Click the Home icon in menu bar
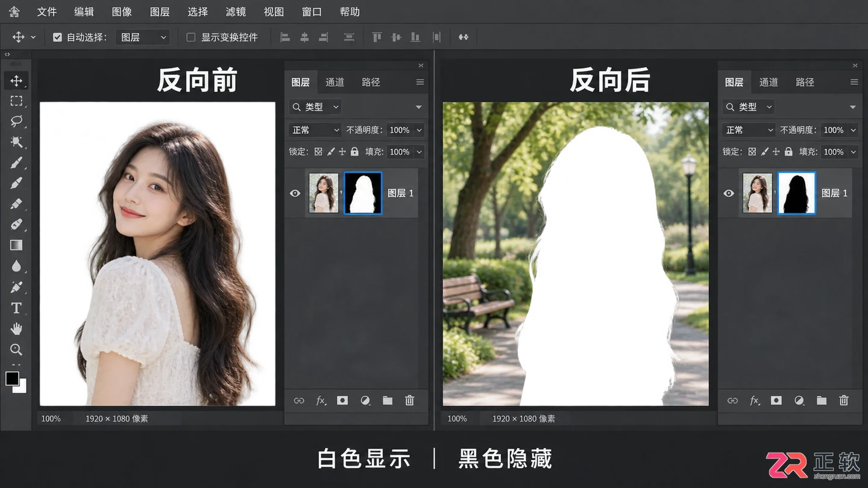The height and width of the screenshot is (488, 868). (14, 11)
